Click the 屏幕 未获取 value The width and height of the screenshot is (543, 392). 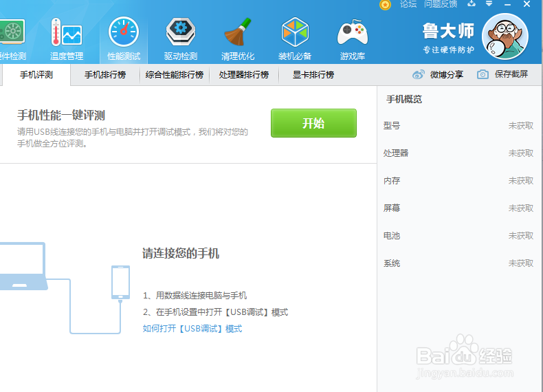(520, 208)
